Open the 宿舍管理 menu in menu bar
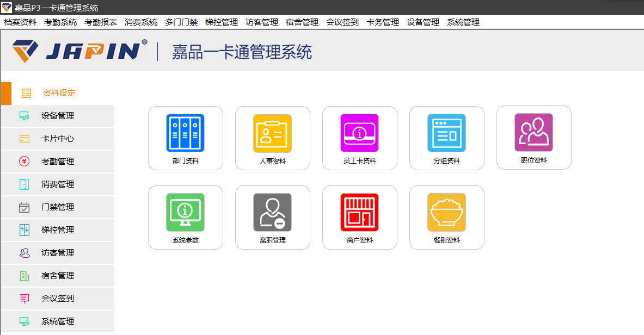644x335 pixels. [x=302, y=22]
